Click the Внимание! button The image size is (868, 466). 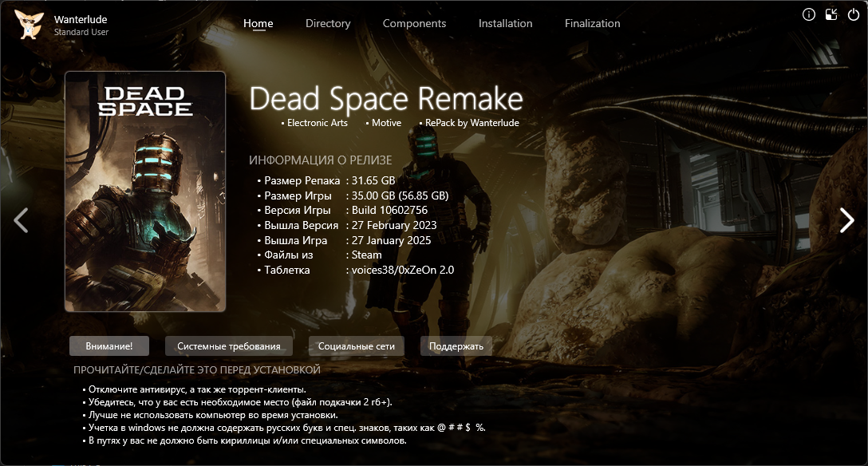(x=109, y=346)
